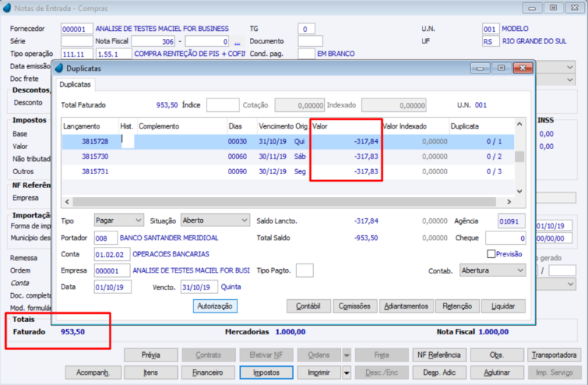Click the Autorização button
This screenshot has height=385, width=588.
[x=215, y=306]
